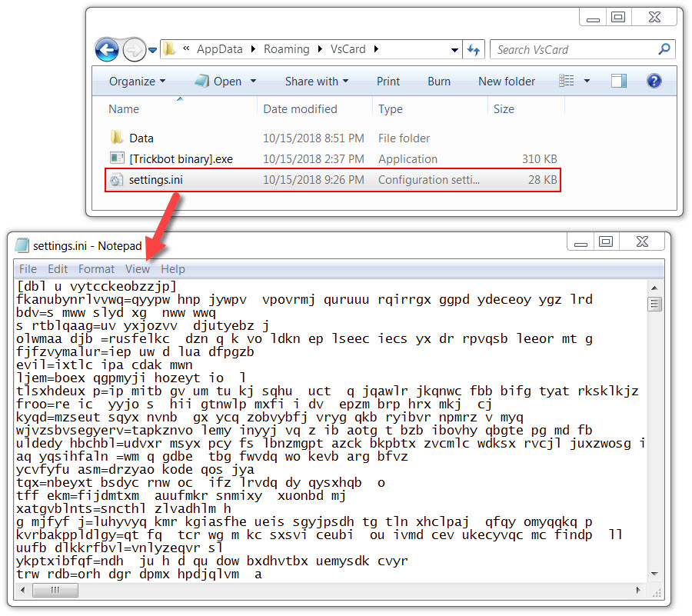
Task: Open the recent pages dropdown arrow
Action: [153, 50]
